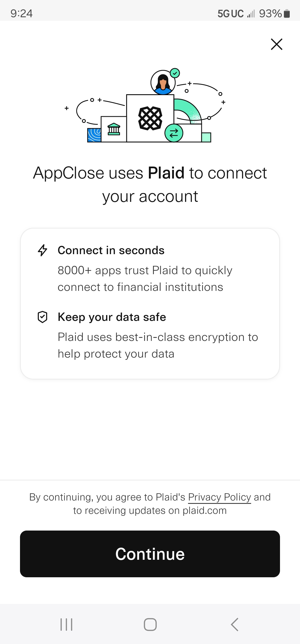The image size is (300, 644).
Task: Tap the lightning bolt icon
Action: click(x=42, y=250)
